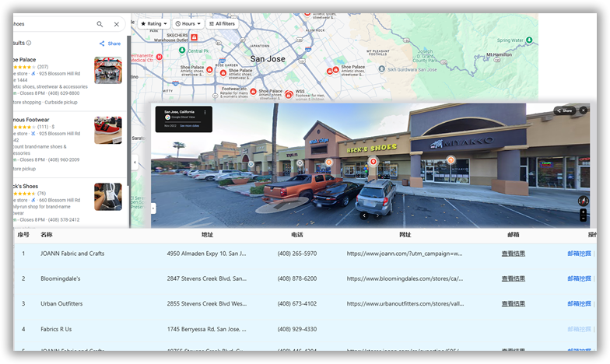Click the 电话 column header
Screen dimensions: 610x364
[x=297, y=235]
